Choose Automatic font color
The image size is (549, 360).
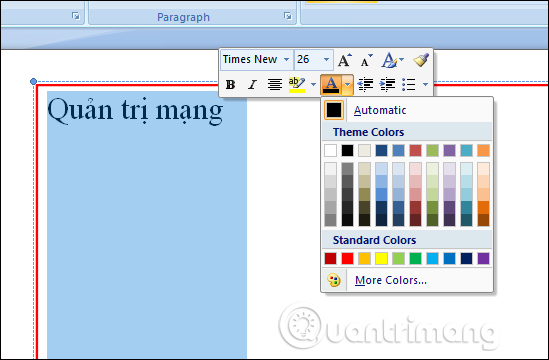click(x=407, y=110)
